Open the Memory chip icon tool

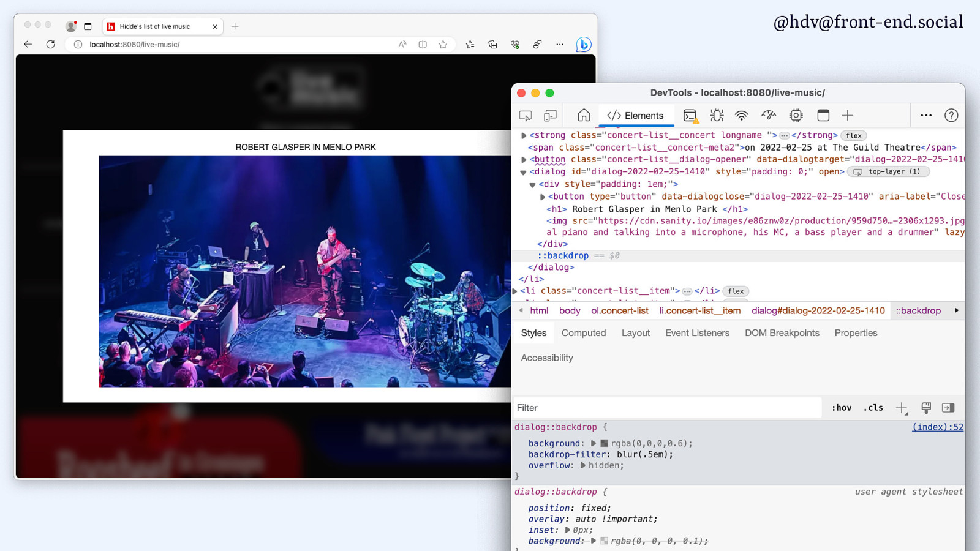point(796,115)
